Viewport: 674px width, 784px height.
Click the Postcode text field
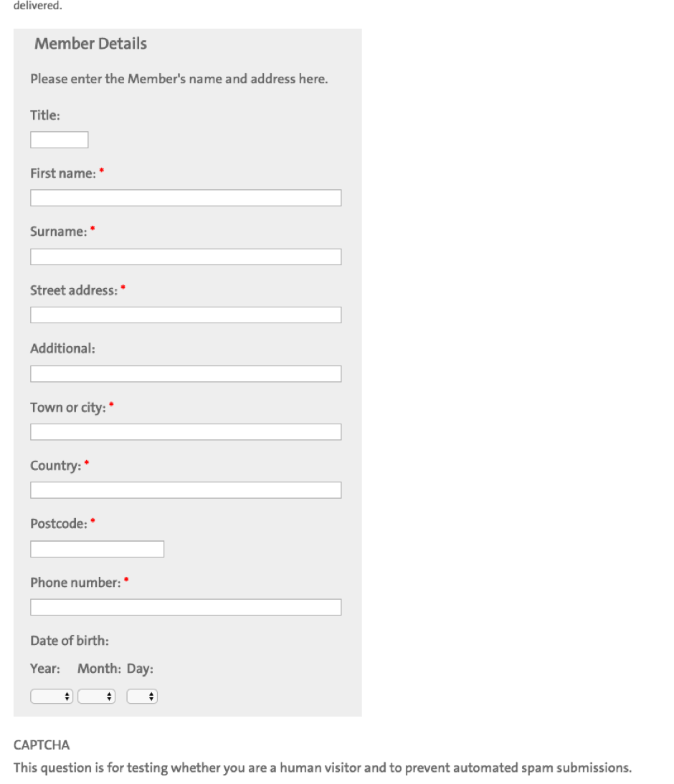pos(97,549)
